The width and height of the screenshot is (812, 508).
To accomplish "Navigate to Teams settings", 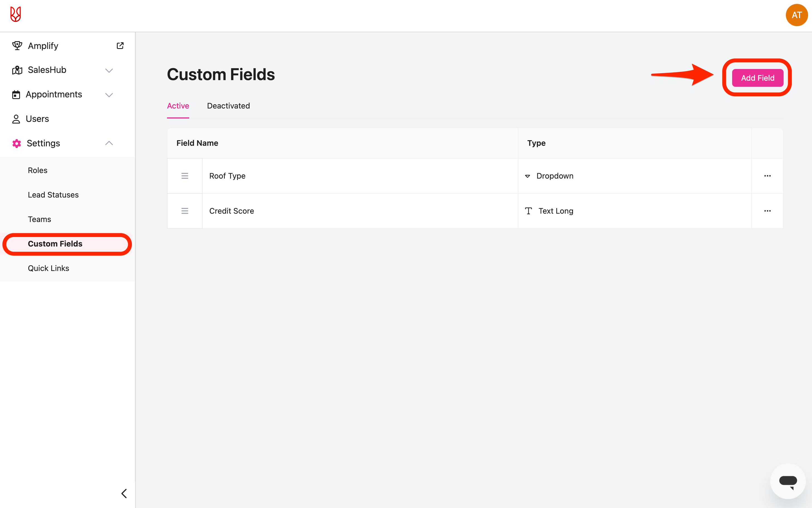I will click(39, 220).
